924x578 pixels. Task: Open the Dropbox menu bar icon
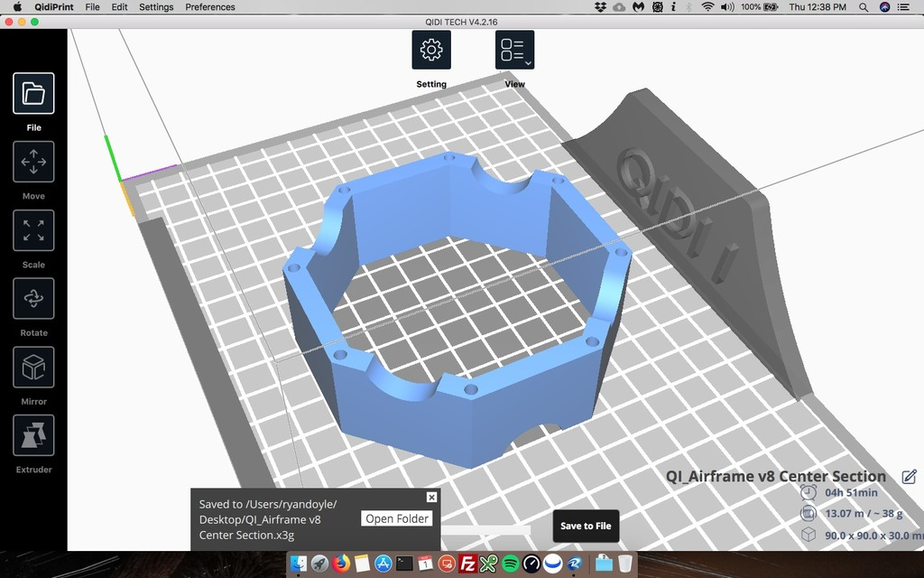(x=600, y=7)
